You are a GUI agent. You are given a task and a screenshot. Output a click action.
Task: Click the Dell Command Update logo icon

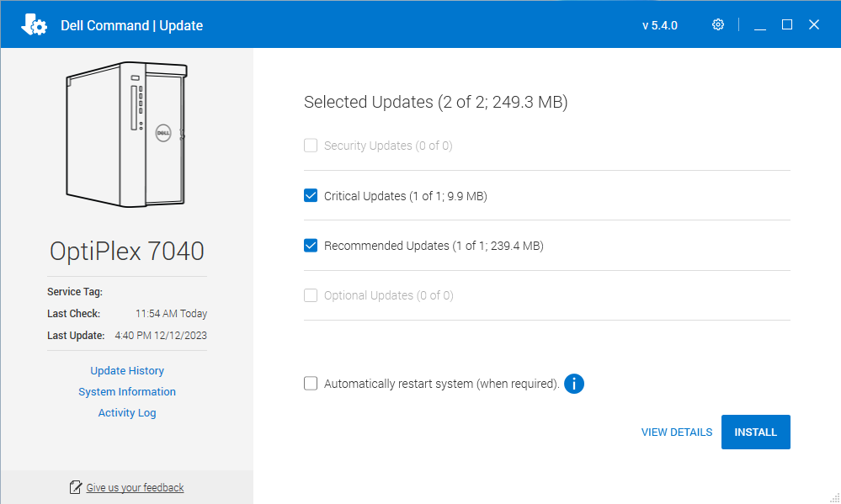34,24
